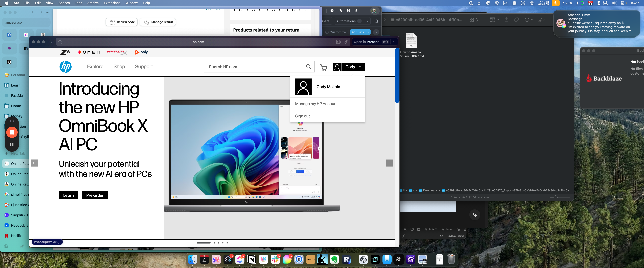Collapse the Cody account dropdown
644x268 pixels.
353,67
